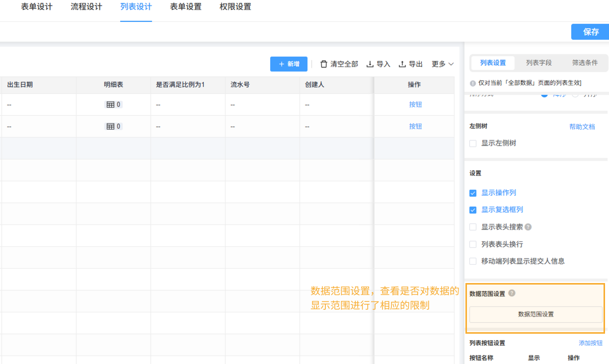The height and width of the screenshot is (364, 609).
Task: Enable the 显示表头搜索 checkbox
Action: pyautogui.click(x=473, y=227)
